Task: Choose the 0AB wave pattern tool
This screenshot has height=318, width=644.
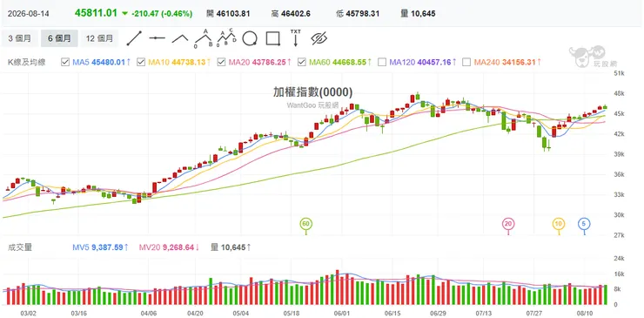Action: click(x=204, y=37)
